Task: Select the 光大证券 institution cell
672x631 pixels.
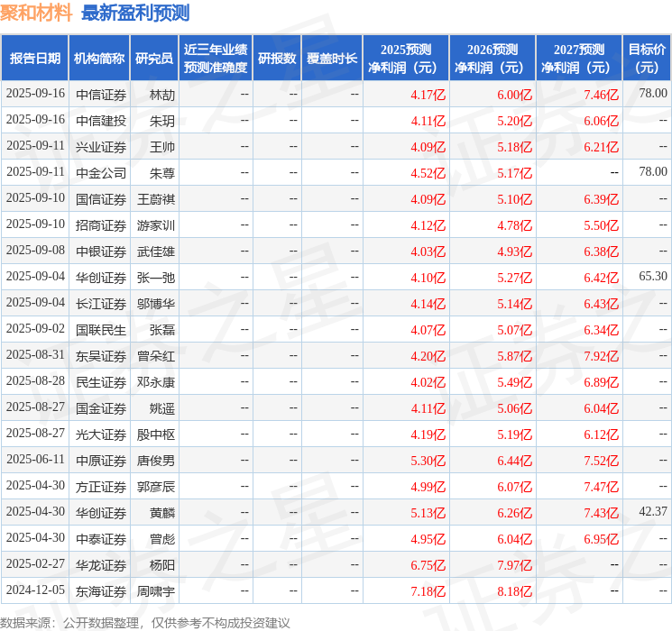Action: click(x=101, y=434)
